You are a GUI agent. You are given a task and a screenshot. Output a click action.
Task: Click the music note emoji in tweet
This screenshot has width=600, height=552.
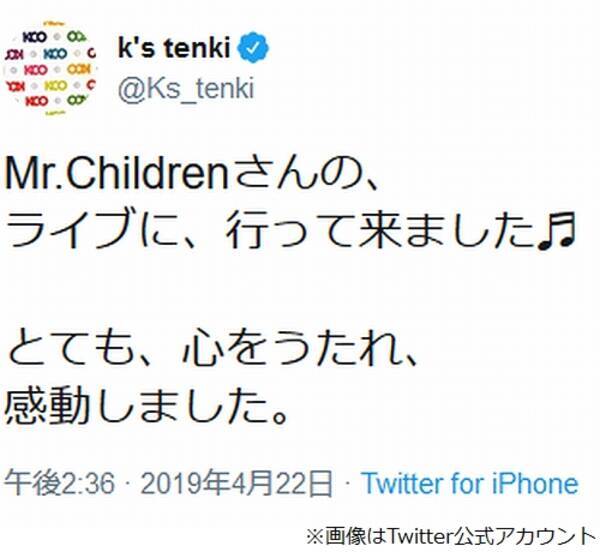point(553,234)
